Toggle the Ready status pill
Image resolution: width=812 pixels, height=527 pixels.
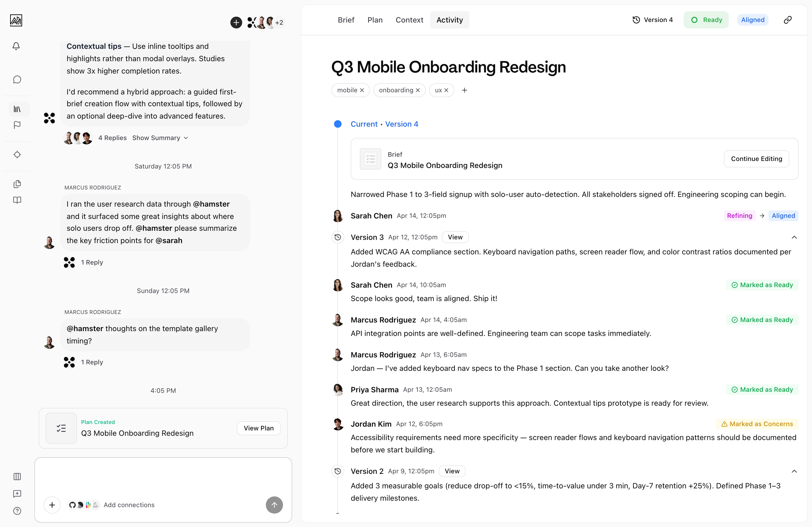click(x=706, y=20)
